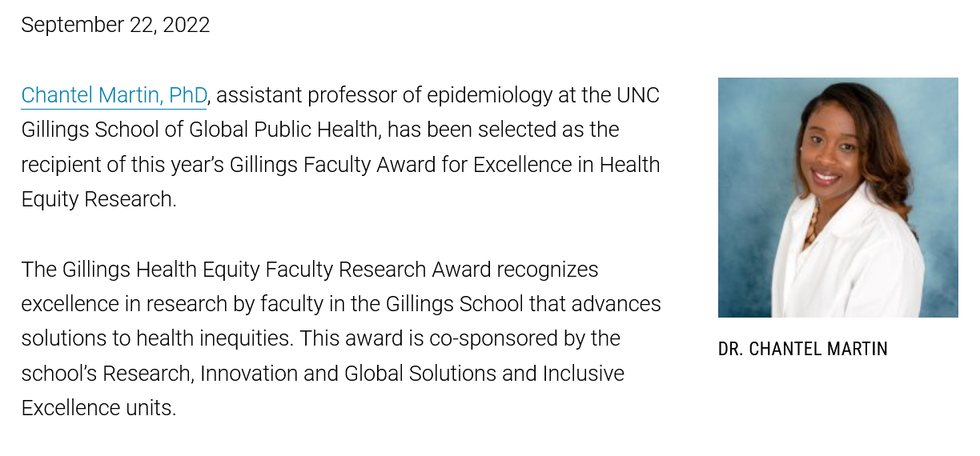
Task: Click the DR. CHANTEL MARTIN caption
Action: tap(803, 349)
